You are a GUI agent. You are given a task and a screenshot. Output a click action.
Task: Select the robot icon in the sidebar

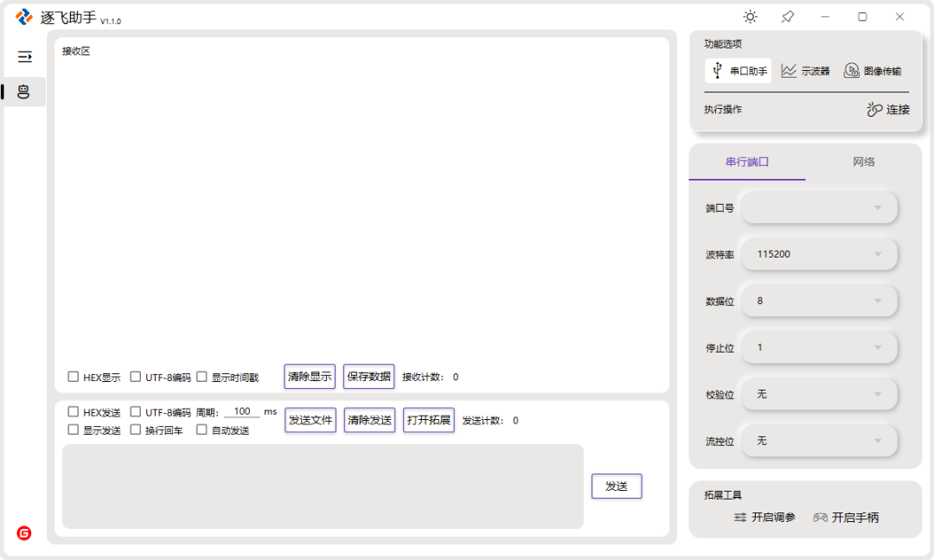pos(23,91)
